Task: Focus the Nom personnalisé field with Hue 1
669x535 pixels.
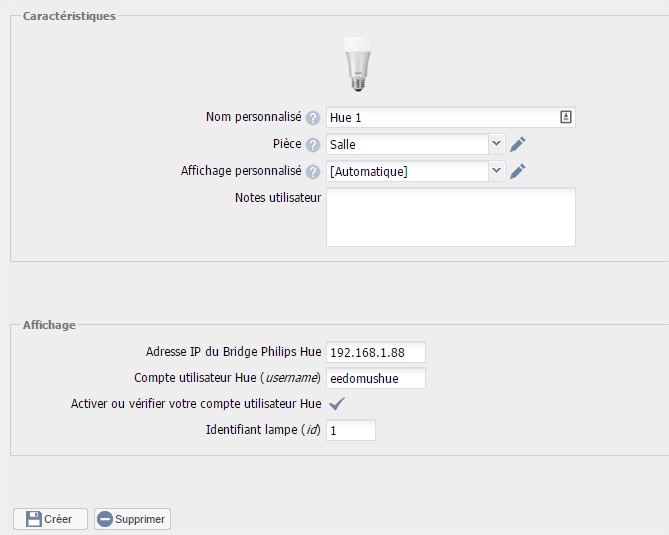Action: (x=451, y=117)
